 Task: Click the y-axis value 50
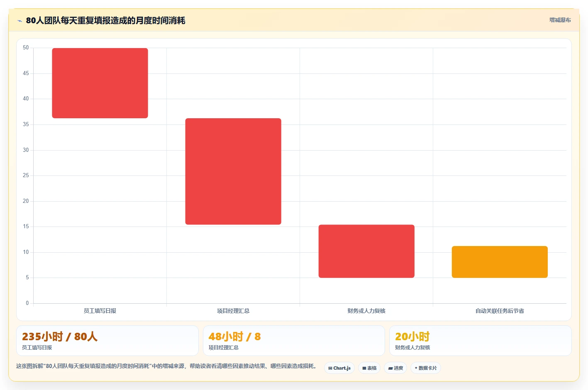[26, 48]
